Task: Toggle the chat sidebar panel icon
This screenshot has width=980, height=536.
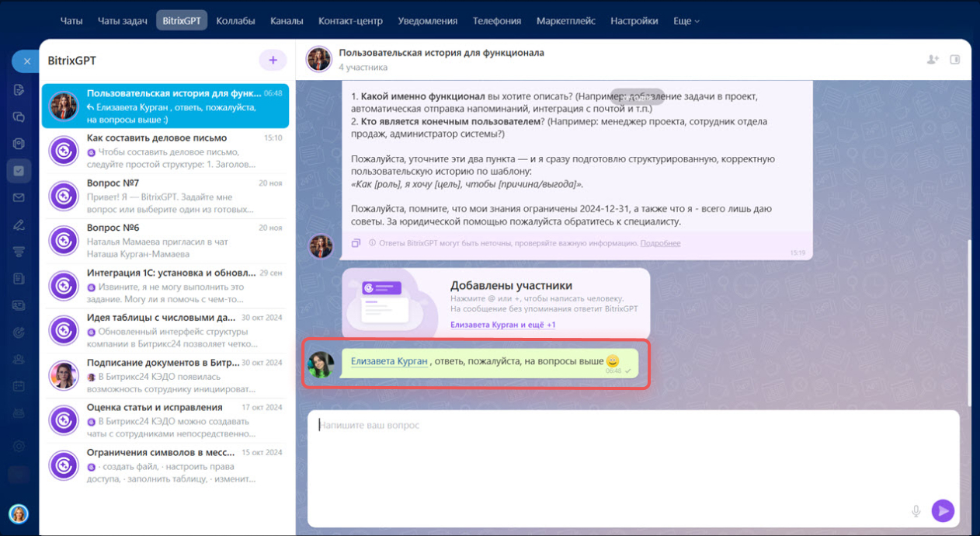Action: tap(955, 59)
